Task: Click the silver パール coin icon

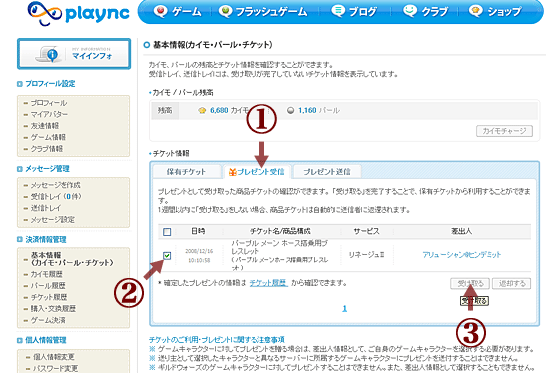Action: 291,110
